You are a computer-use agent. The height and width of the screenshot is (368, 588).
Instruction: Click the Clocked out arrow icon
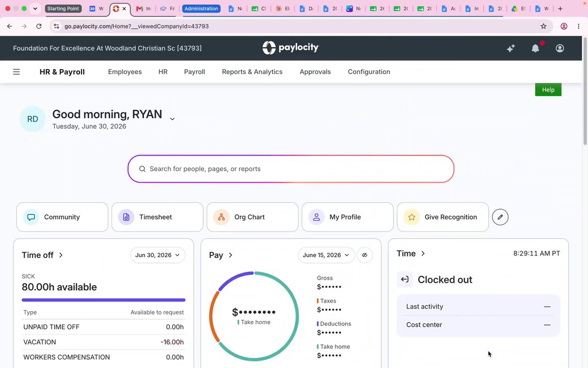[405, 280]
